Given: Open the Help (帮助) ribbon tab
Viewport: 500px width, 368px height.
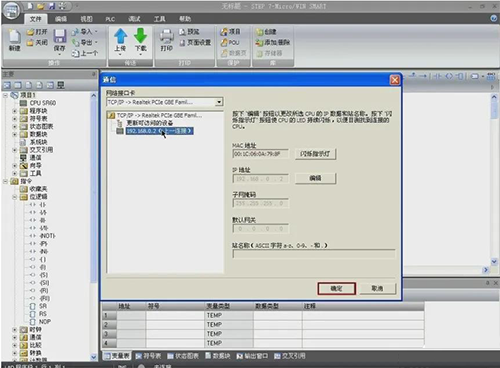Looking at the screenshot, I should pyautogui.click(x=185, y=19).
